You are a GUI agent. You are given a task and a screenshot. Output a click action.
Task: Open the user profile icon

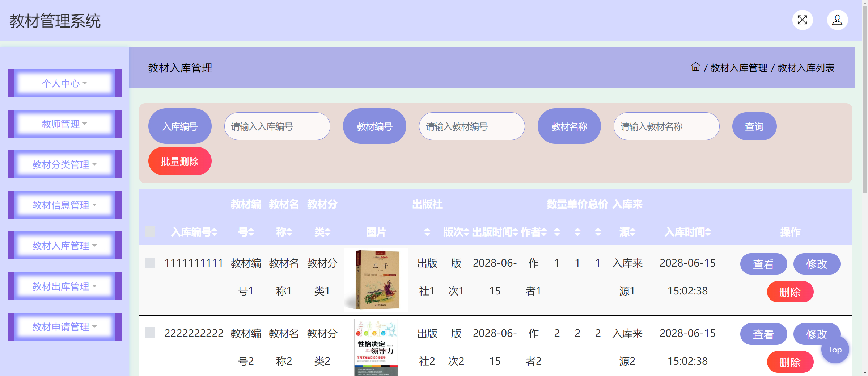pyautogui.click(x=837, y=20)
